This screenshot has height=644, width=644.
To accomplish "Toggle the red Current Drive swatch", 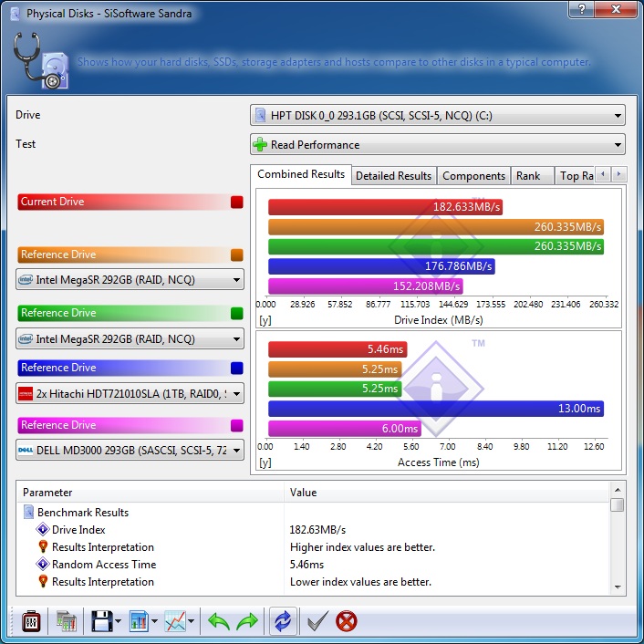I will [x=237, y=203].
